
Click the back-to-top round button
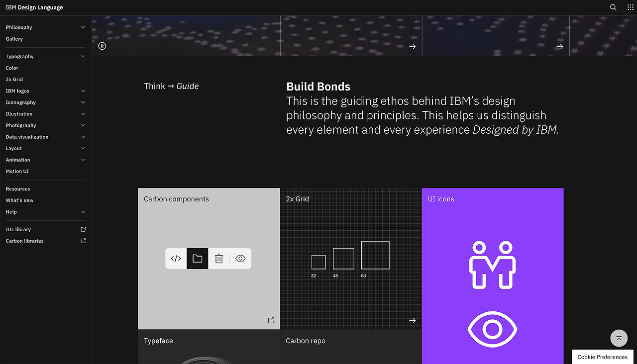(x=619, y=338)
